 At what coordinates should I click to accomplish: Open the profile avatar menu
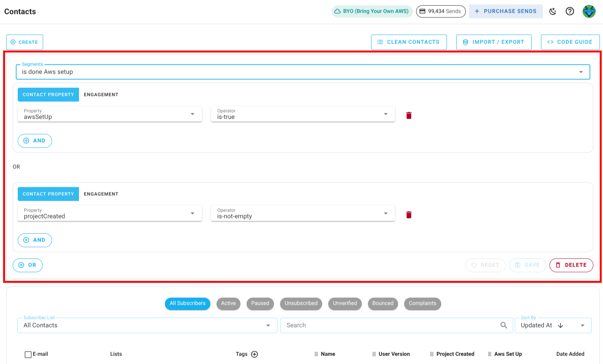[x=588, y=11]
